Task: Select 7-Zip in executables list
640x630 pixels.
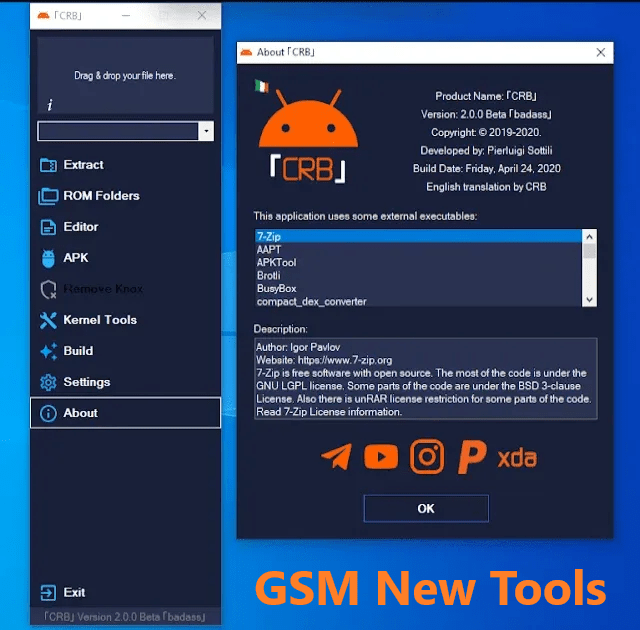Action: pos(418,236)
